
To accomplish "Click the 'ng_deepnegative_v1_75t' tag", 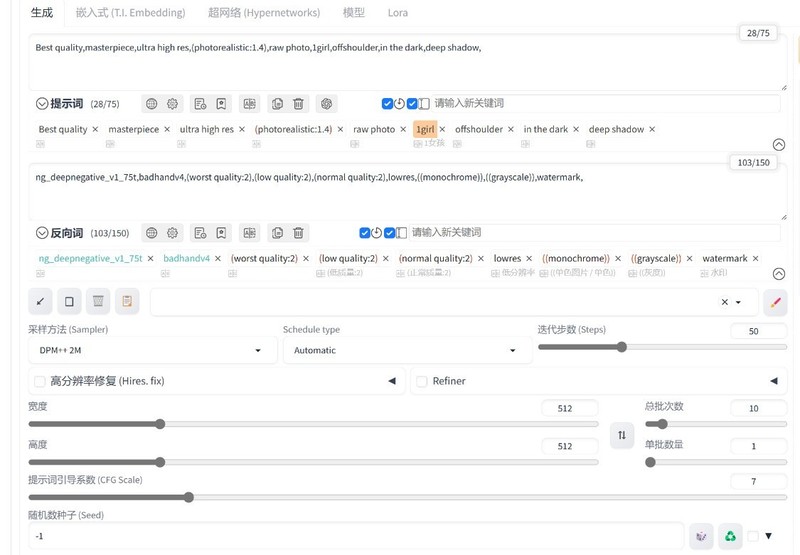I will (x=90, y=259).
